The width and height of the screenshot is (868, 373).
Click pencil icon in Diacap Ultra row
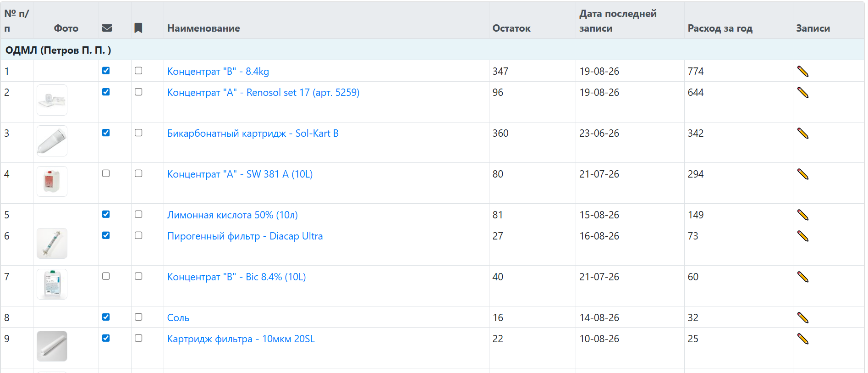click(802, 236)
